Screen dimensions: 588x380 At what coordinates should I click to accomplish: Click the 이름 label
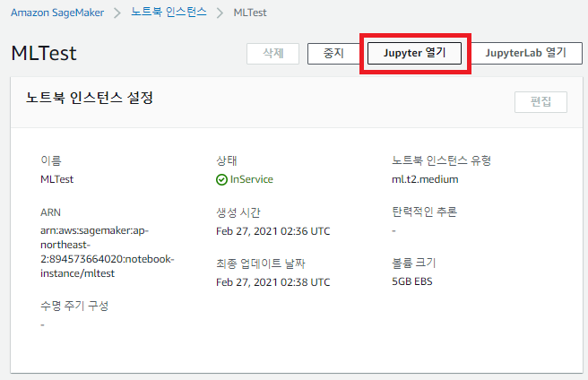50,160
